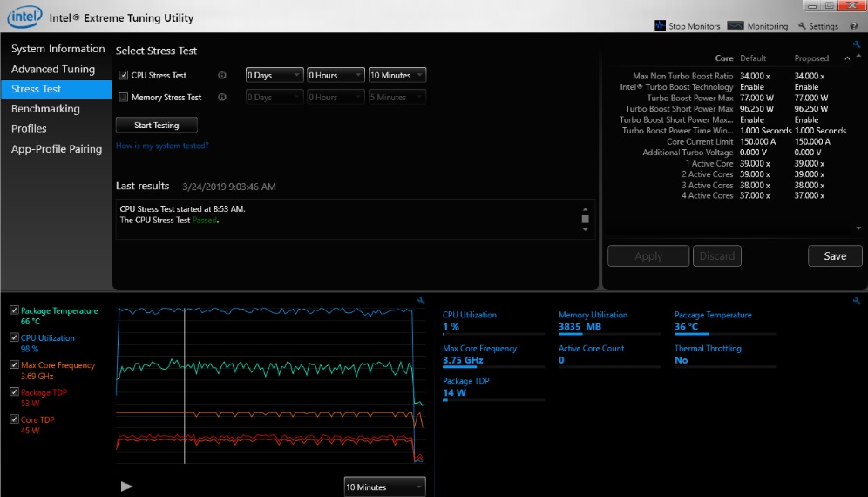Click CPU Stress Test info icon
The height and width of the screenshot is (497, 868).
(x=222, y=75)
